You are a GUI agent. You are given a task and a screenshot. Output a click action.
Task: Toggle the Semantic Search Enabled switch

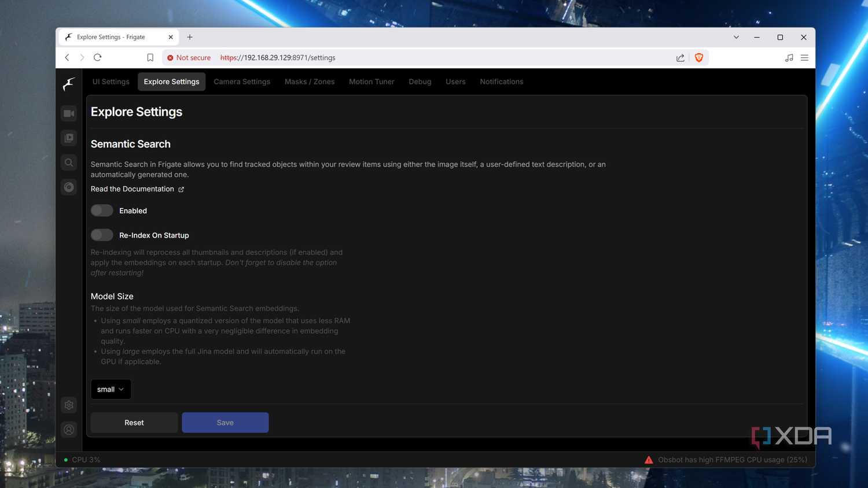[102, 210]
